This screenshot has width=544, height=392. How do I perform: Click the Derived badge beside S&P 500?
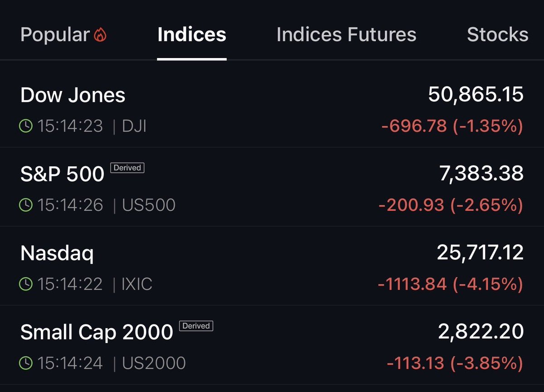[x=127, y=168]
